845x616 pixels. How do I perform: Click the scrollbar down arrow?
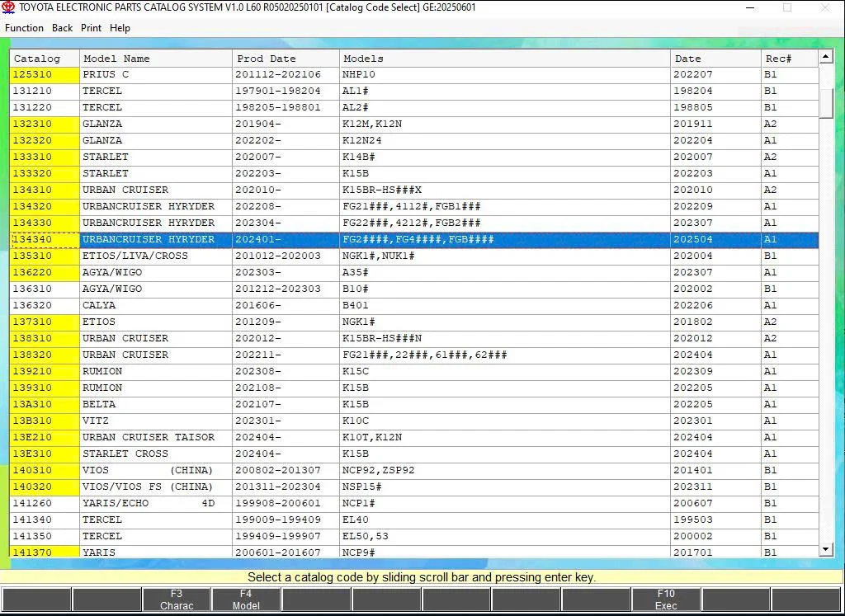[x=825, y=549]
